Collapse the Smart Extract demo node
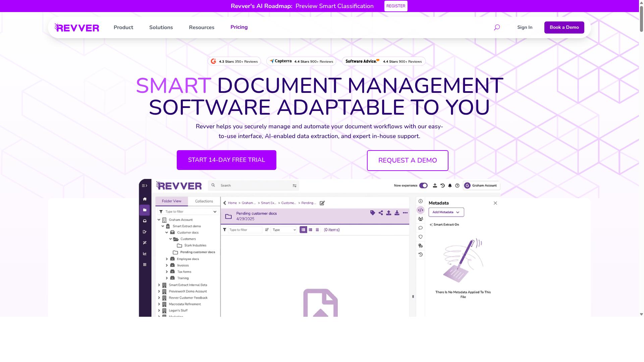Screen dimensions: 644x362 pos(163,226)
